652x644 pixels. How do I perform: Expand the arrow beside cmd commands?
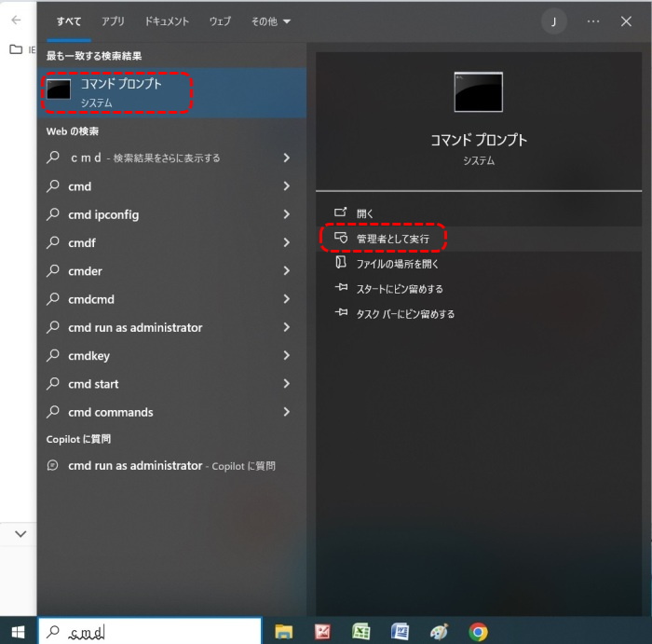tap(287, 412)
